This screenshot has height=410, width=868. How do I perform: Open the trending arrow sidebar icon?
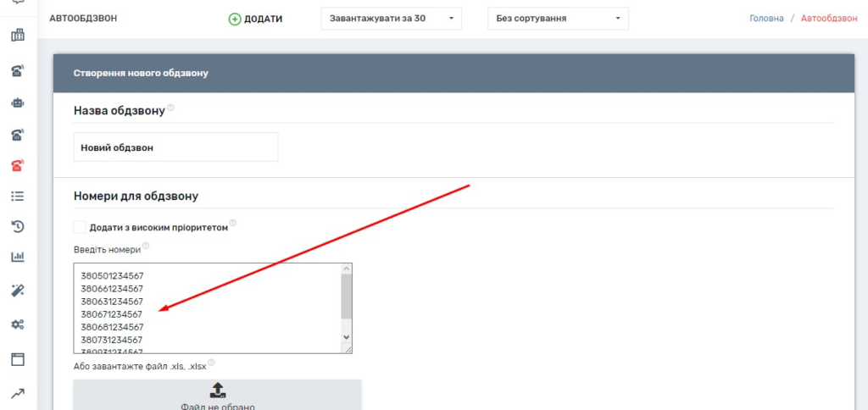pos(17,392)
